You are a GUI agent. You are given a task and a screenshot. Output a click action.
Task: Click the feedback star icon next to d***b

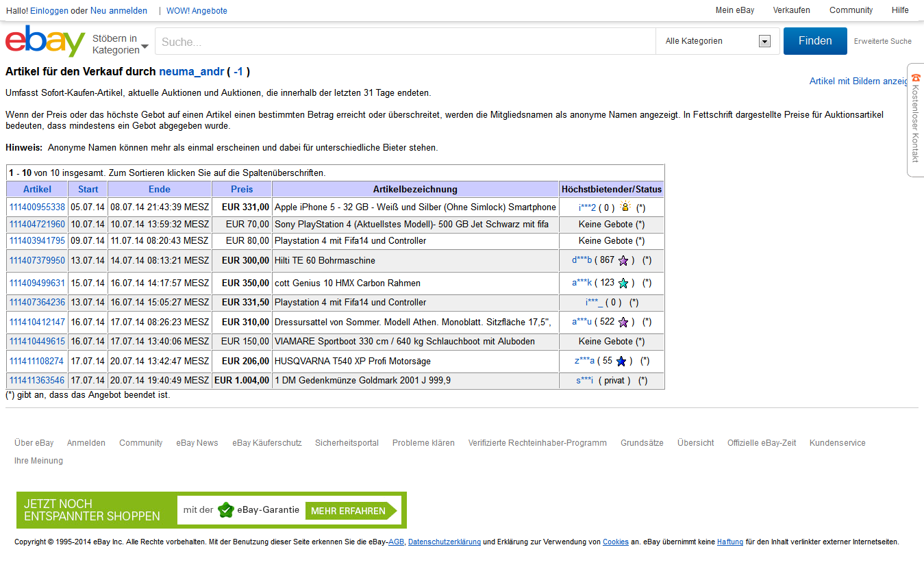click(x=623, y=261)
